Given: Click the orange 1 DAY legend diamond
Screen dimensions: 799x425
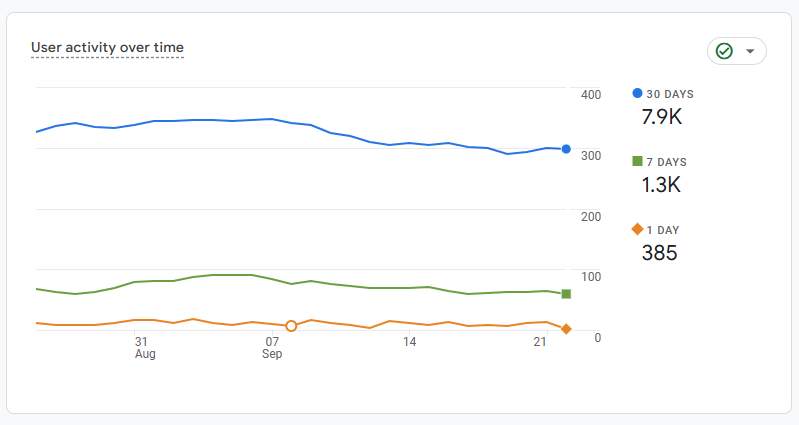Looking at the screenshot, I should point(638,229).
